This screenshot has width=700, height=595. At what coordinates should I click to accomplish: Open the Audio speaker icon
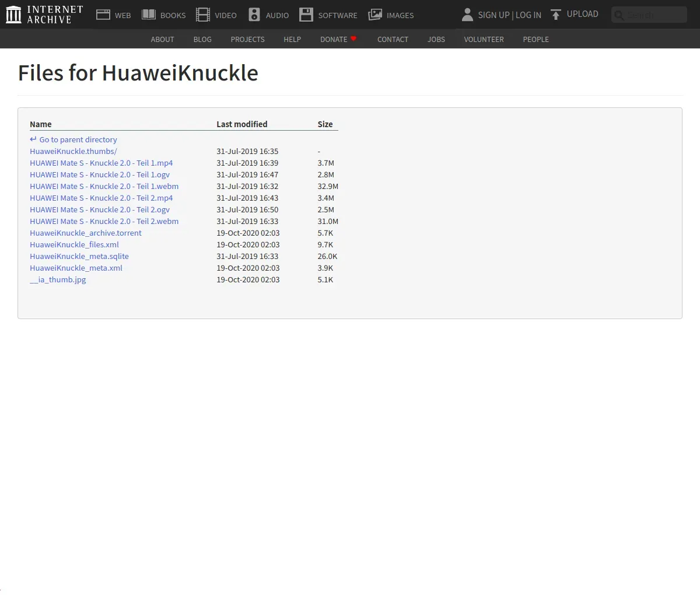(254, 15)
